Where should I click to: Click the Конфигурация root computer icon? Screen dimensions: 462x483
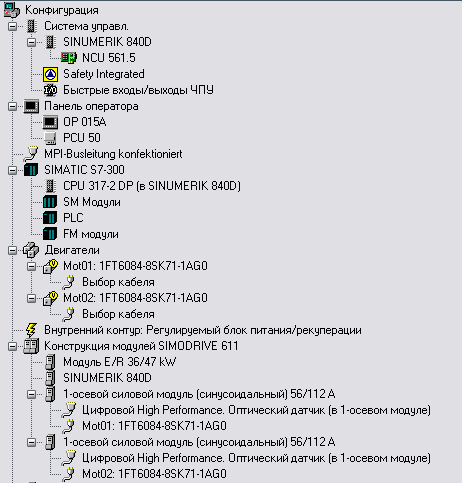[x=12, y=10]
